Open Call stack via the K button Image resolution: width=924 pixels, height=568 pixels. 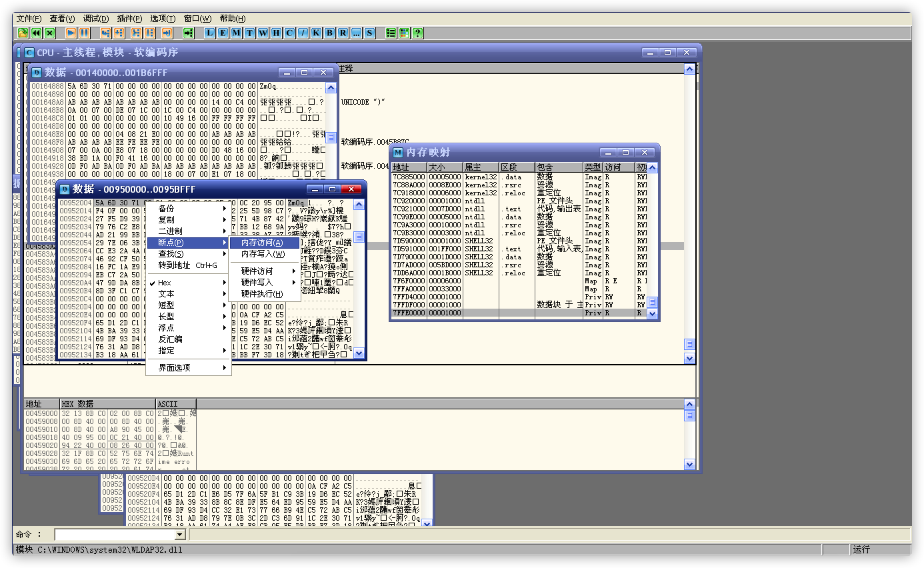[x=316, y=33]
